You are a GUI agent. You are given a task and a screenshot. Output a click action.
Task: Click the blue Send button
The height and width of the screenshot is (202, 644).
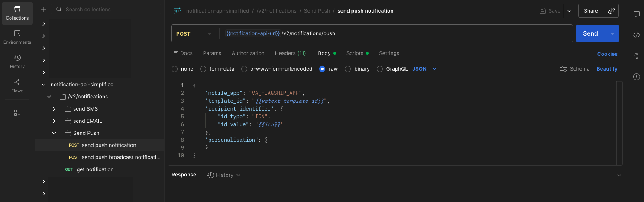point(590,33)
